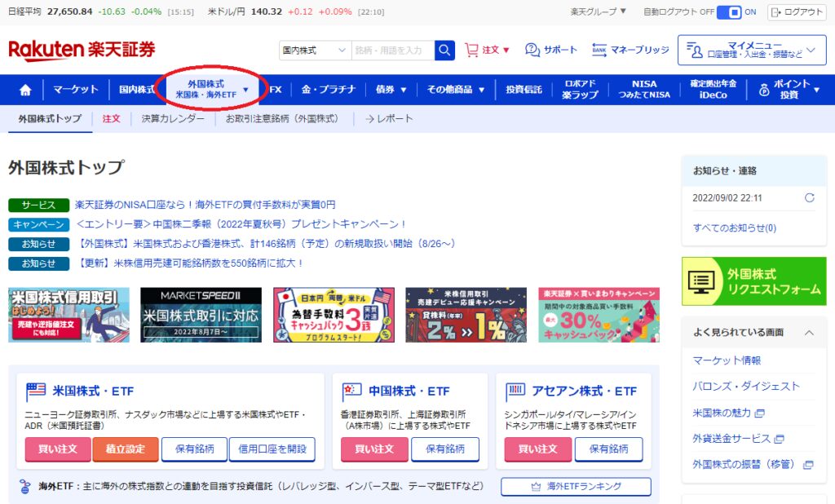Click the Chinese flag icon beside 中国株式・ETF

point(350,390)
